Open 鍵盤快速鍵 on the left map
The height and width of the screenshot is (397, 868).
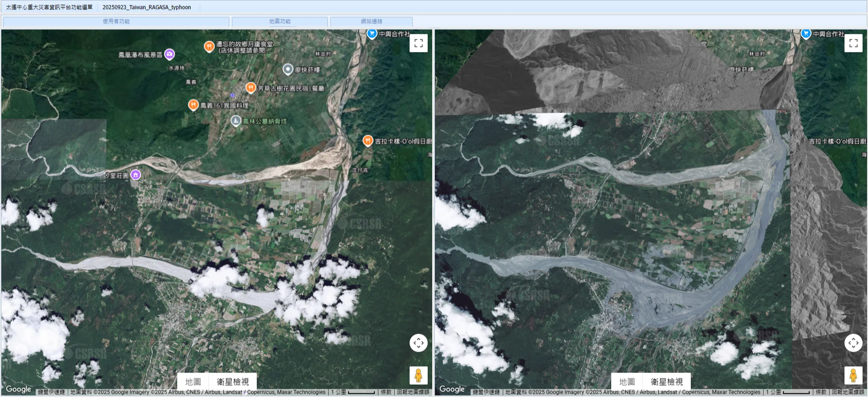tap(52, 392)
